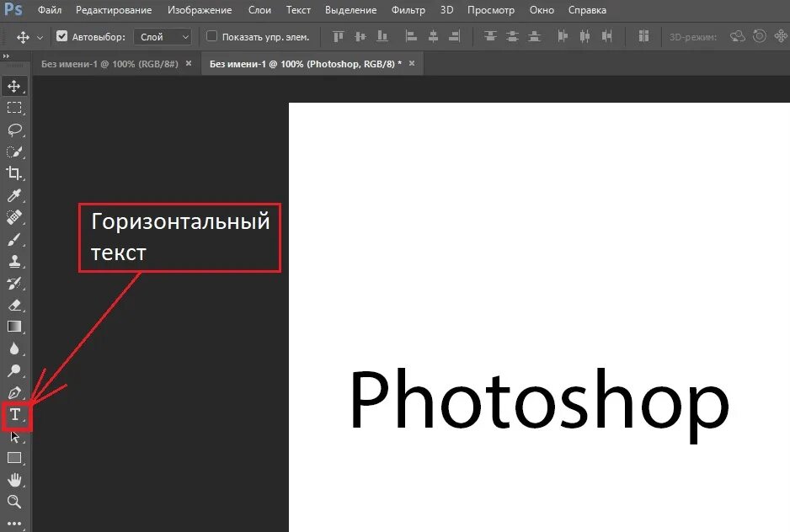The image size is (790, 532).
Task: Open the Слои menu
Action: pyautogui.click(x=259, y=10)
